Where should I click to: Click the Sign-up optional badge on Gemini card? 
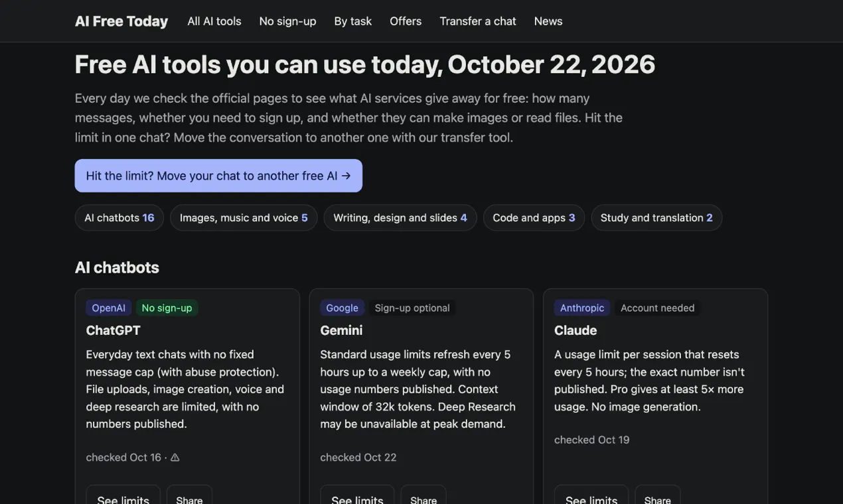click(412, 308)
